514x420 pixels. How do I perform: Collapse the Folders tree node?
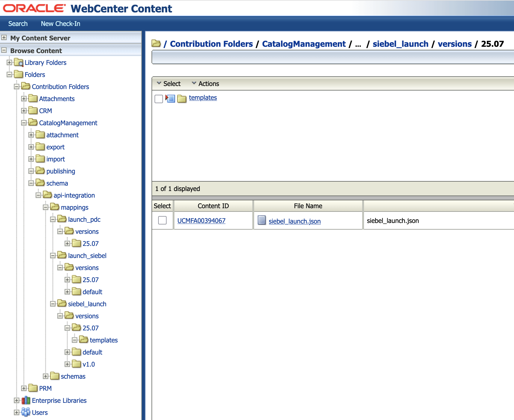click(9, 75)
